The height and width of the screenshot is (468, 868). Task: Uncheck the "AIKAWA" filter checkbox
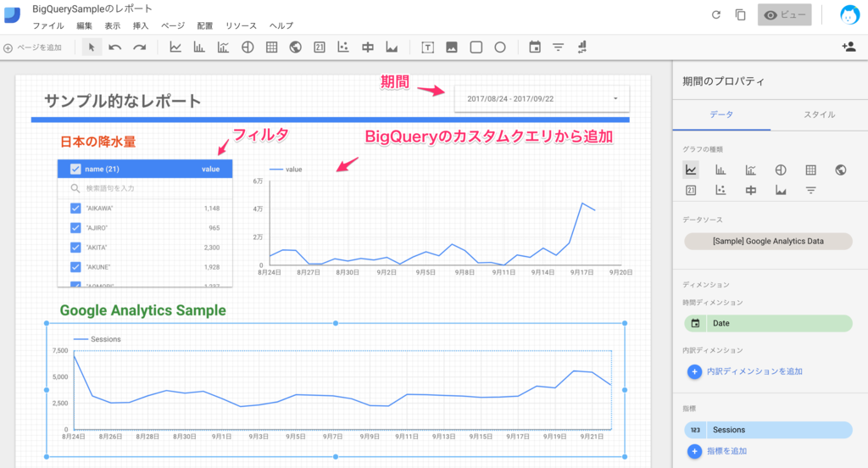click(x=75, y=209)
